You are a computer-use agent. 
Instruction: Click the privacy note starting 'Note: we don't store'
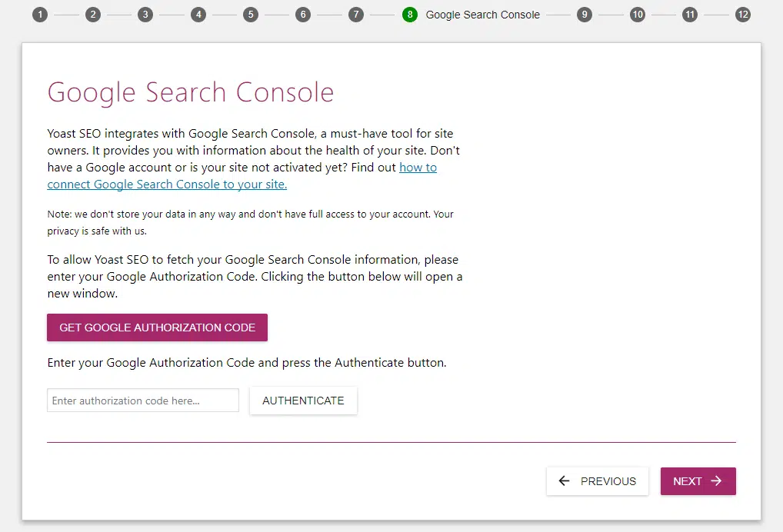pos(250,223)
